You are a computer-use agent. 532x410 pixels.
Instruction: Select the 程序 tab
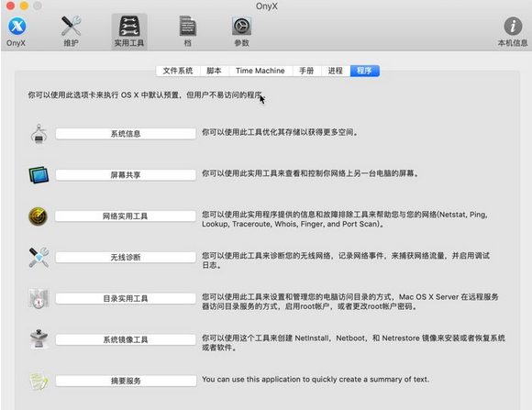[365, 71]
